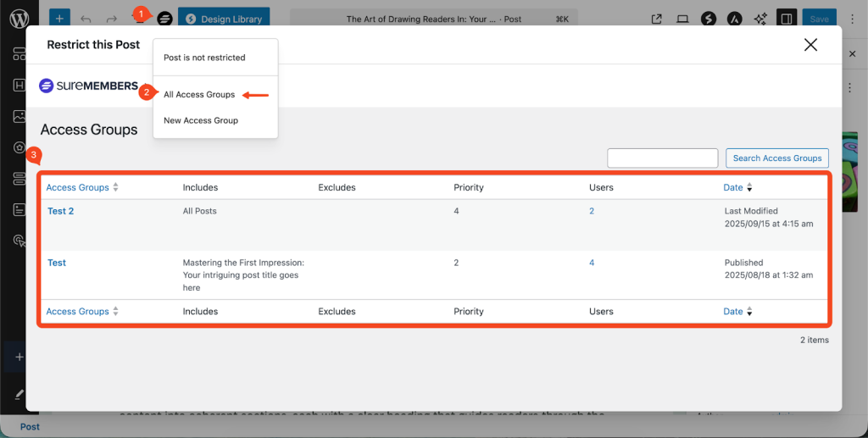Close the Restrict this Post dialog
The height and width of the screenshot is (438, 868).
pos(810,45)
